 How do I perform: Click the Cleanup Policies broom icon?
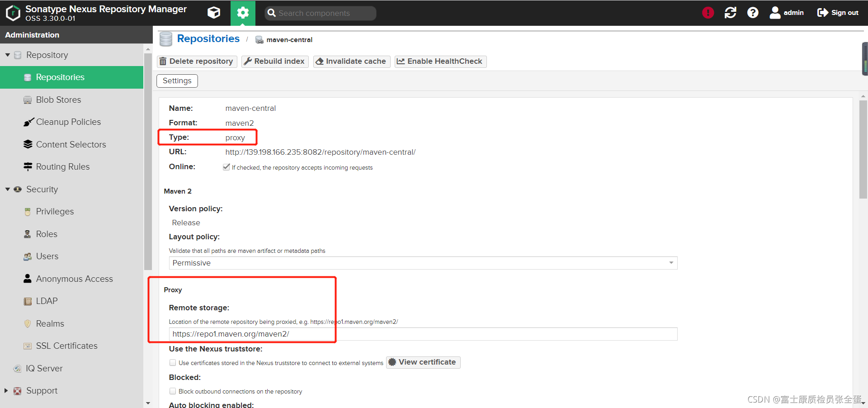pos(28,122)
